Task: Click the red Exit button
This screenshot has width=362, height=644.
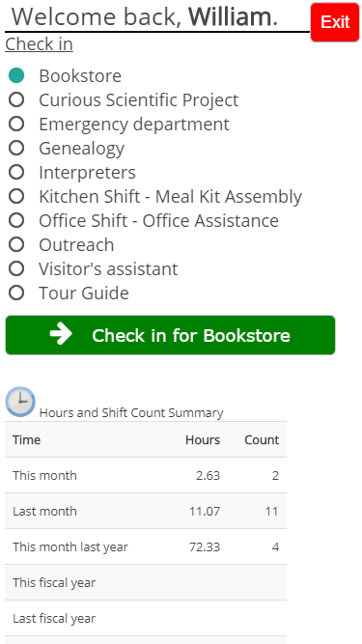Action: pyautogui.click(x=335, y=22)
